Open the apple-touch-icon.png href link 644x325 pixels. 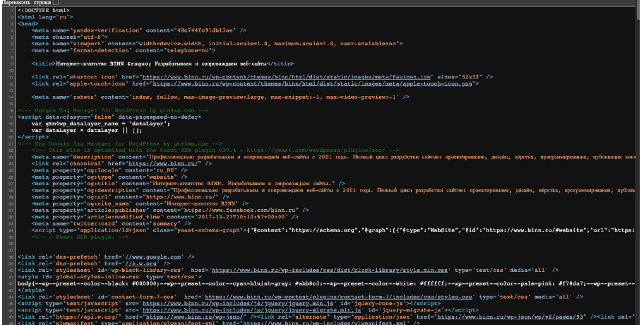[x=313, y=83]
